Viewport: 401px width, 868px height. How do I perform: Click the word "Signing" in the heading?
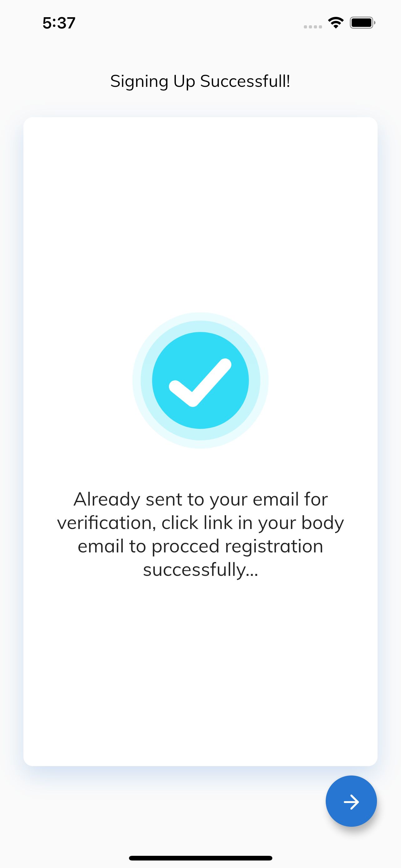coord(139,82)
